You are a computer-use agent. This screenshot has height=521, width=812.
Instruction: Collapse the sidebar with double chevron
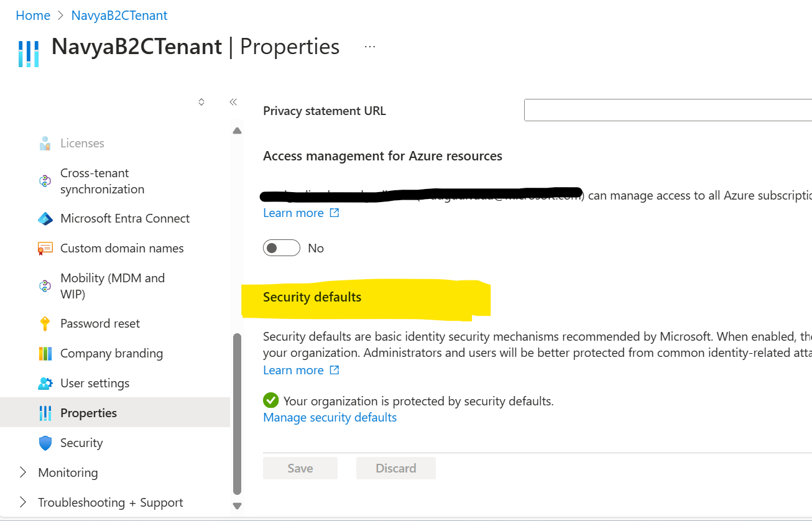click(233, 102)
